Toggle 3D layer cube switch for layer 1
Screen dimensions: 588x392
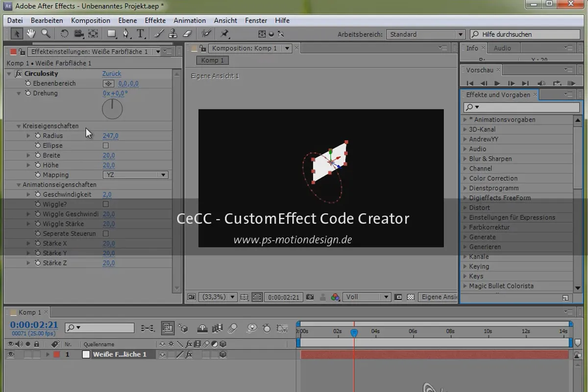[223, 354]
